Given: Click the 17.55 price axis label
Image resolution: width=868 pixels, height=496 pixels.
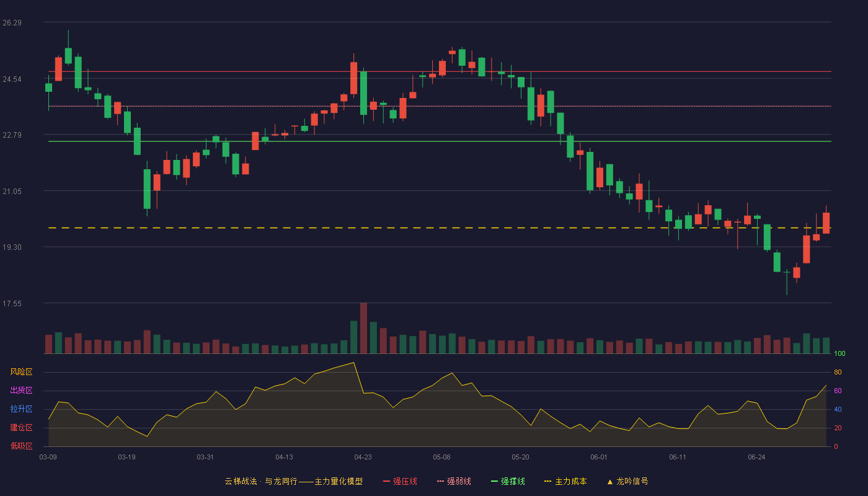Looking at the screenshot, I should pos(12,304).
